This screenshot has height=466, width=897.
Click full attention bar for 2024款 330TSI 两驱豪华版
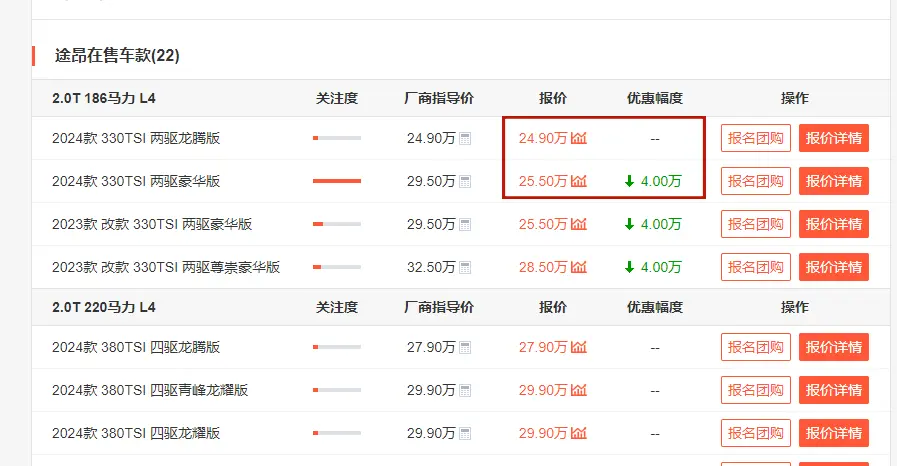click(x=337, y=181)
